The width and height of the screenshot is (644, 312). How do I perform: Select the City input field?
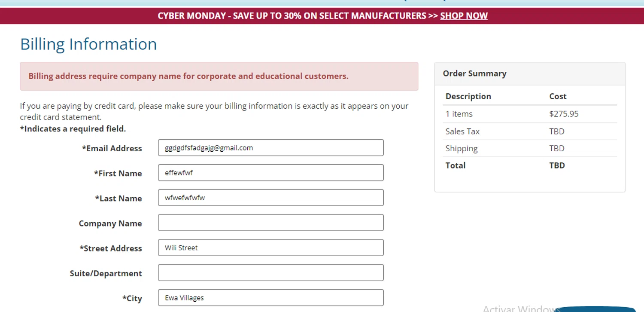coord(270,297)
